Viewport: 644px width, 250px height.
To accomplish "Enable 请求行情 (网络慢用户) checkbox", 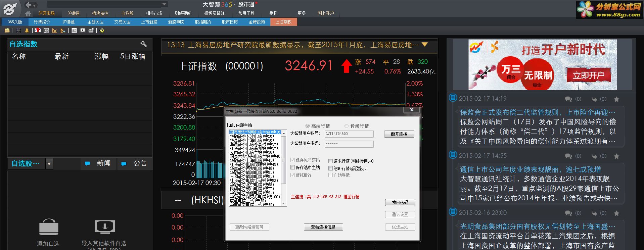I will pos(330,161).
